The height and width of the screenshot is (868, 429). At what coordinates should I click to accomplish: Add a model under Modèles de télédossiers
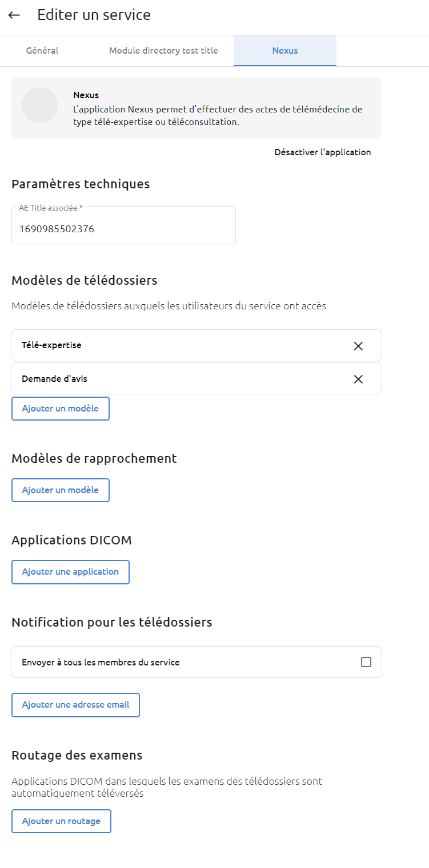pos(61,409)
